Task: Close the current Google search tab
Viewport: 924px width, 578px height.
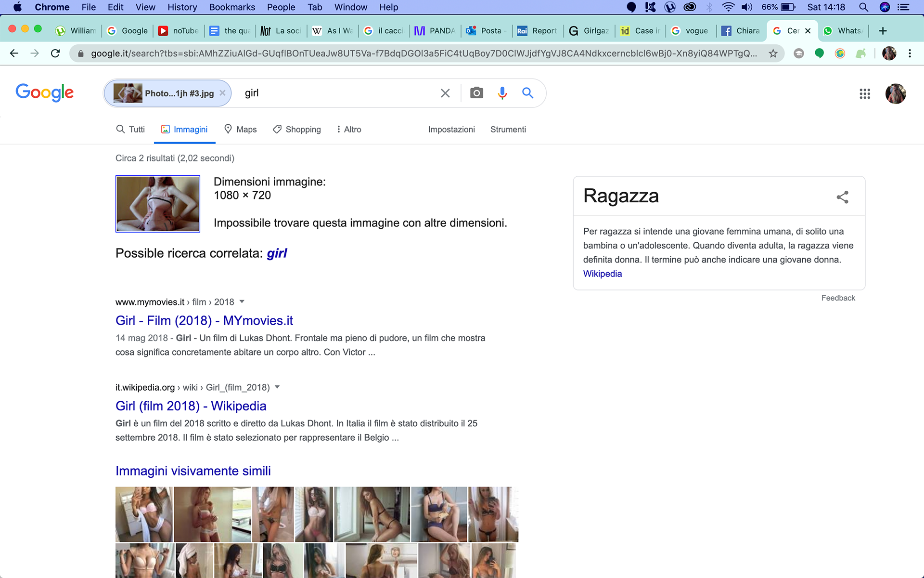Action: click(x=808, y=31)
